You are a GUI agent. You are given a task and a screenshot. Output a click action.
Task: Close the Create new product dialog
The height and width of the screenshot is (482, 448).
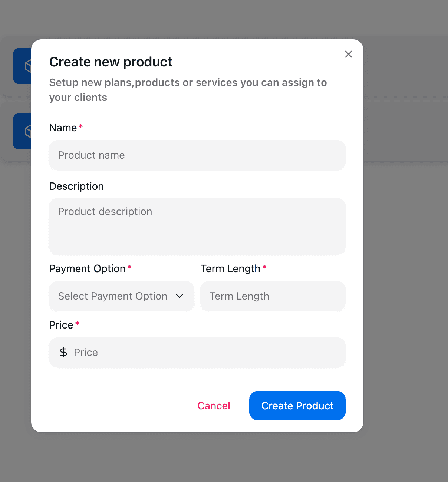[x=348, y=54]
